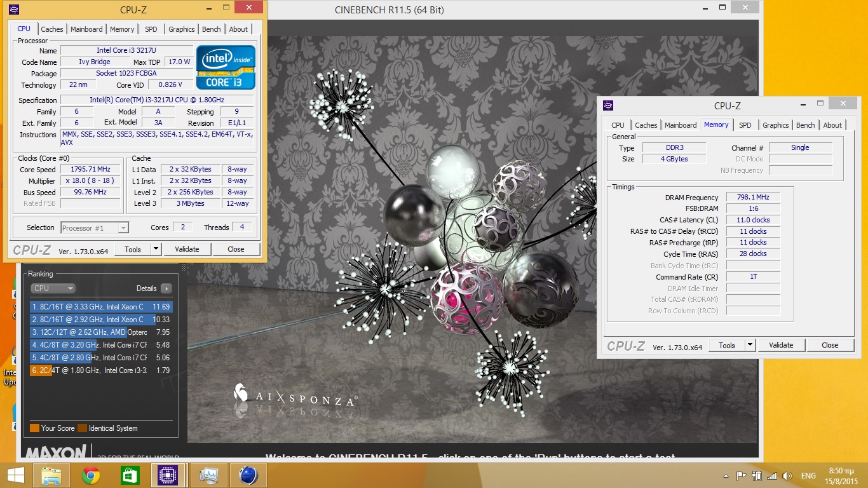Open the Bench tab in the processor window
This screenshot has height=488, width=868.
click(x=212, y=29)
